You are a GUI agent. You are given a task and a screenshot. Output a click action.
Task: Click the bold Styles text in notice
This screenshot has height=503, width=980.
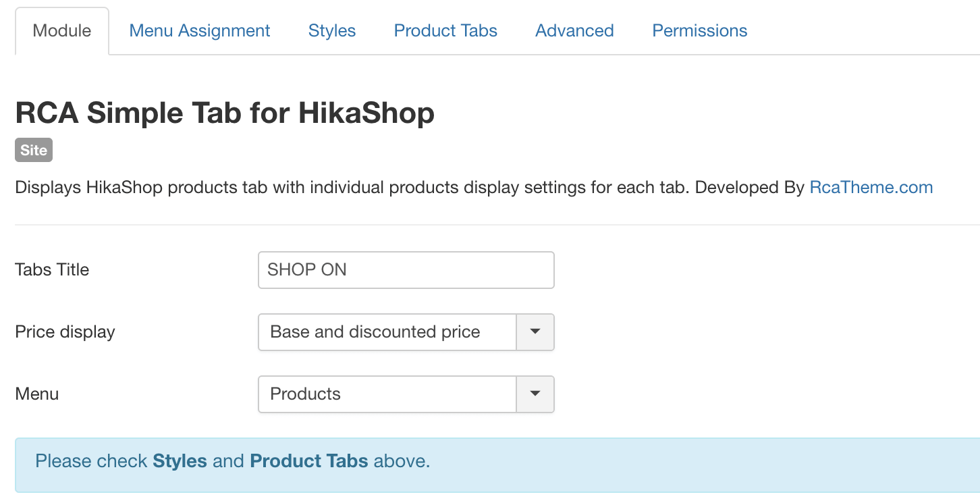(x=180, y=461)
